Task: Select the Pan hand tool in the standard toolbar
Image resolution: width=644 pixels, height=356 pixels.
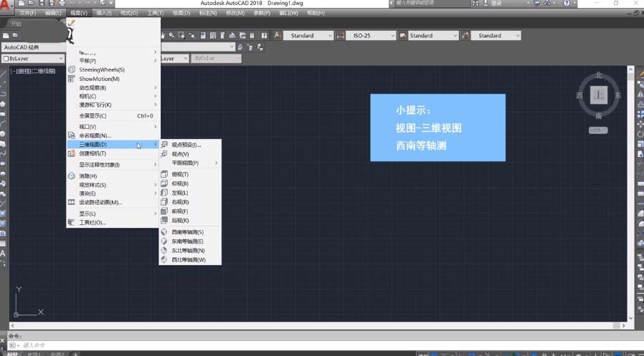Action: pos(163,36)
